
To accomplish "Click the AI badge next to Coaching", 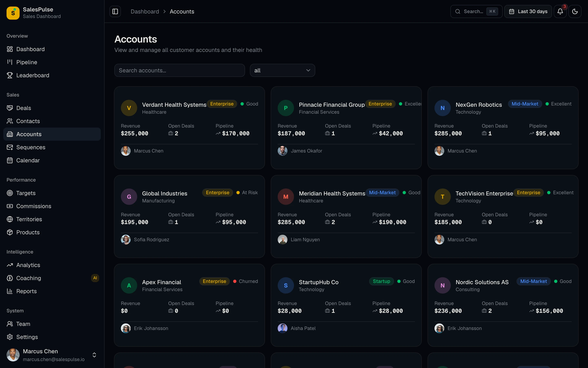I will (95, 278).
